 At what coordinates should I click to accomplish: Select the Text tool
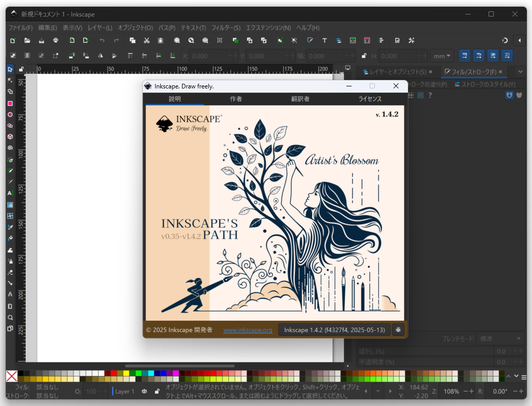click(9, 193)
